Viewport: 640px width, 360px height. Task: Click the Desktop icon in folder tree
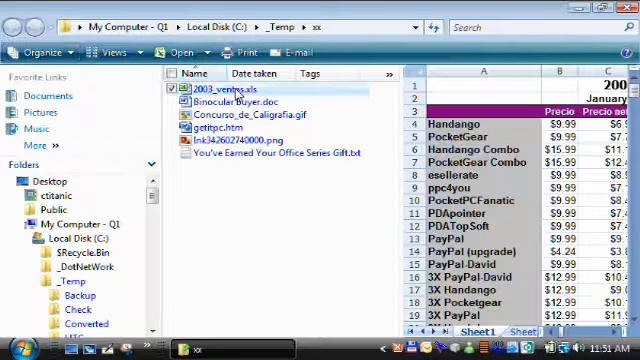pos(22,181)
